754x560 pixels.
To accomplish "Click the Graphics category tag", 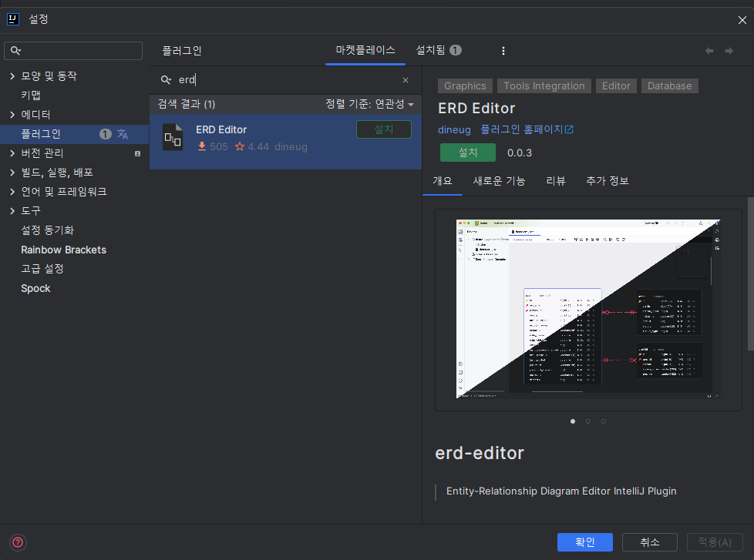I will pyautogui.click(x=465, y=86).
